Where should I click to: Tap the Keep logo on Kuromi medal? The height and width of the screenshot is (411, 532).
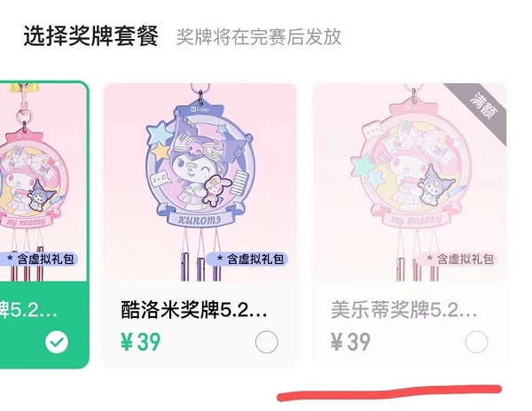pyautogui.click(x=200, y=109)
